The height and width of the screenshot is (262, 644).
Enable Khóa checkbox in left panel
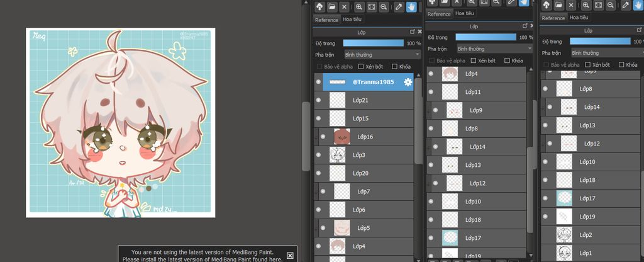[395, 66]
